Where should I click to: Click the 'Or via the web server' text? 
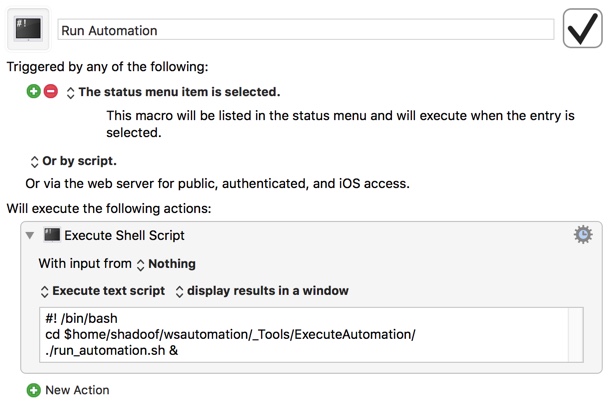[x=217, y=184]
